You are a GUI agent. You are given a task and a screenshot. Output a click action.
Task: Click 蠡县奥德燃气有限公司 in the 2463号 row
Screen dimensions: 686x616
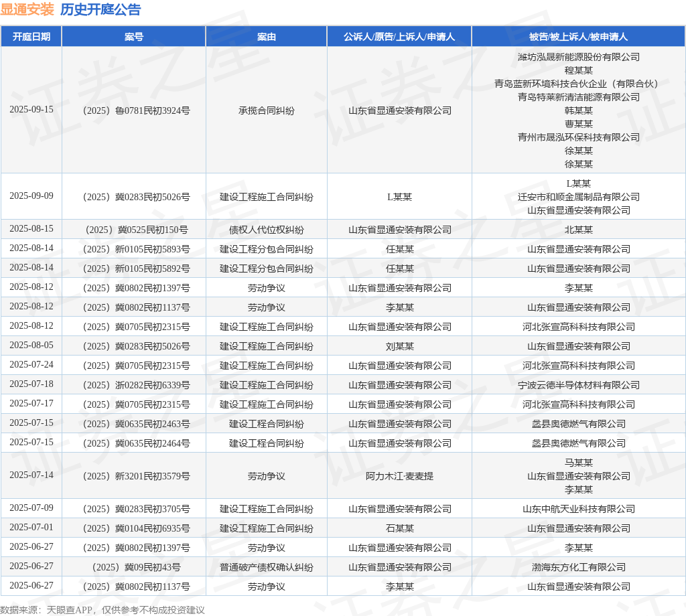578,424
